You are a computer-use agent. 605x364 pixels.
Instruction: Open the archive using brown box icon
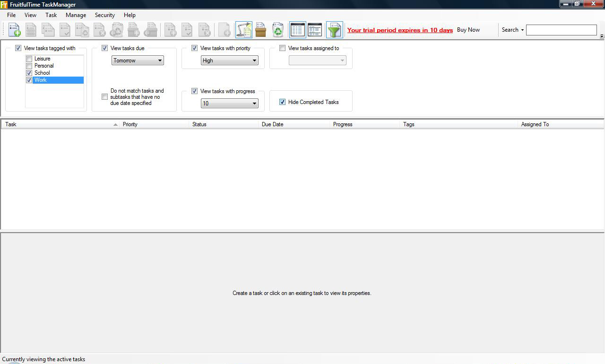(x=261, y=30)
